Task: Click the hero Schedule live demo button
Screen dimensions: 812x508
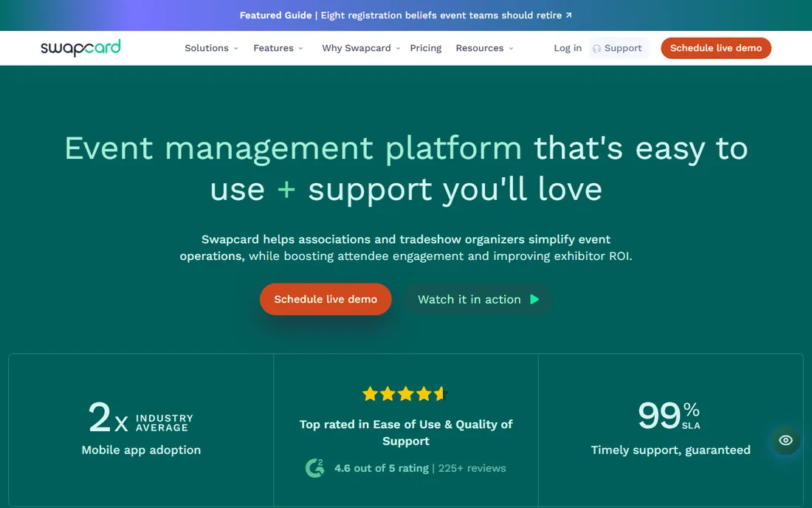Action: coord(326,299)
